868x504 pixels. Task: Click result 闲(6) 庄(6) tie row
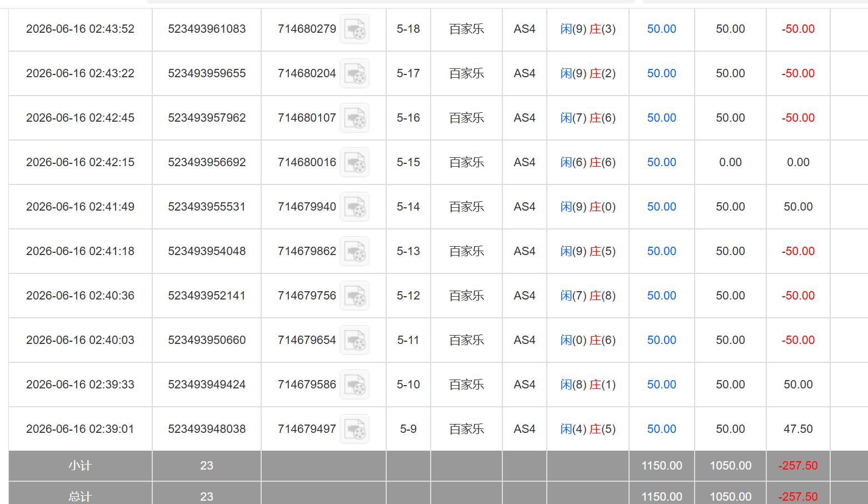588,162
